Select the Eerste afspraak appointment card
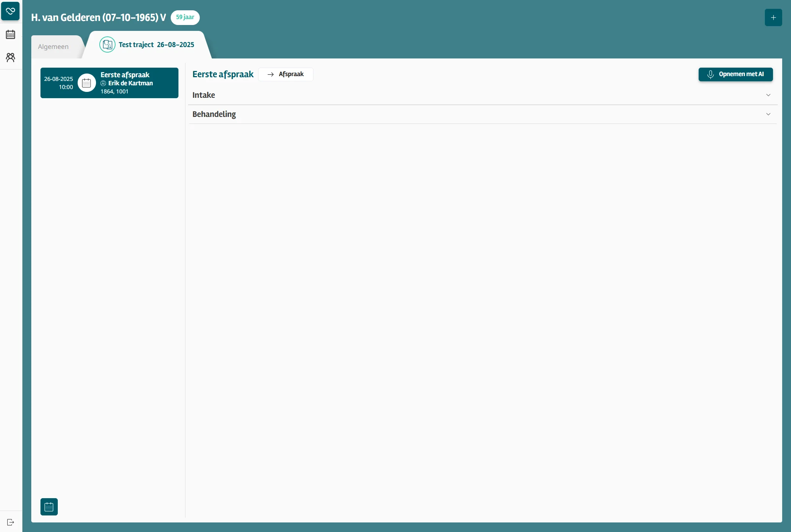This screenshot has width=791, height=532. (x=109, y=83)
